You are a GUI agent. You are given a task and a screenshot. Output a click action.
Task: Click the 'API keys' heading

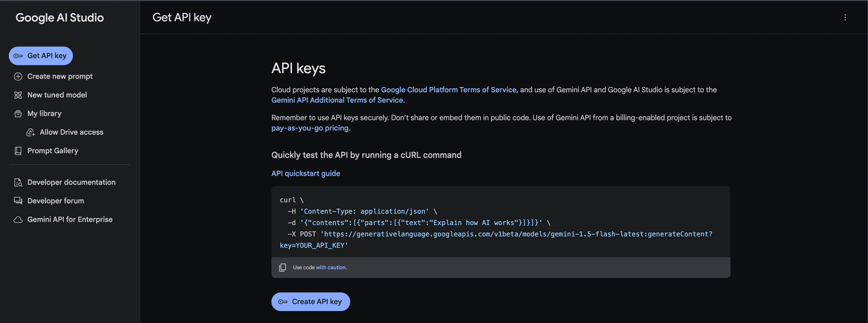298,68
